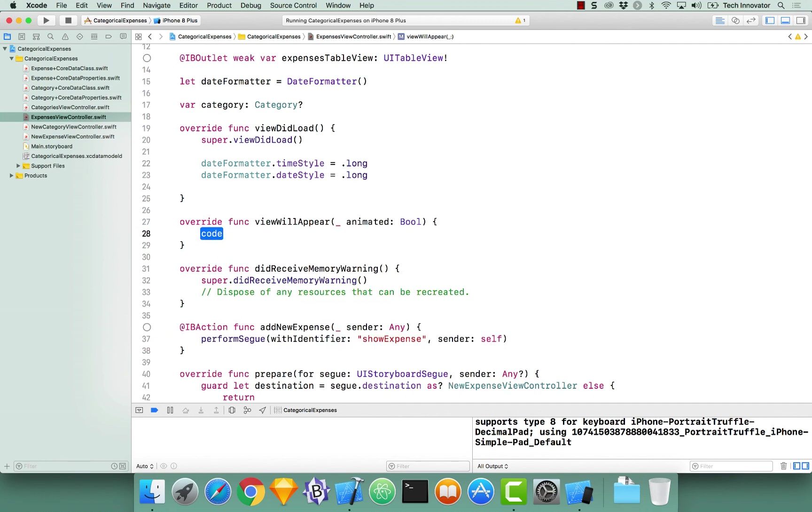812x512 pixels.
Task: Deactivate breakpoints in debug bar
Action: point(154,410)
